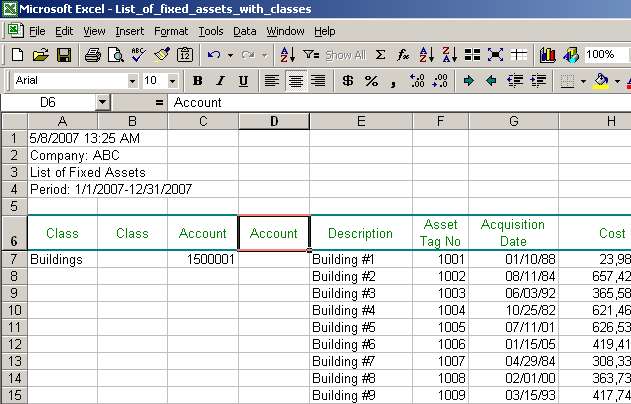Viewport: 631px width, 404px height.
Task: Toggle AutoFilter funnel button
Action: 311,55
